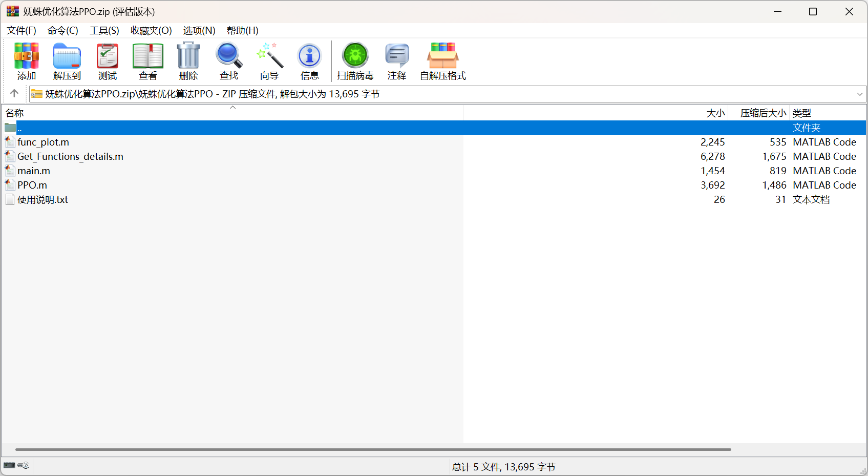Open the Find (查找) magnifier tool
This screenshot has height=476, width=868.
[x=228, y=61]
